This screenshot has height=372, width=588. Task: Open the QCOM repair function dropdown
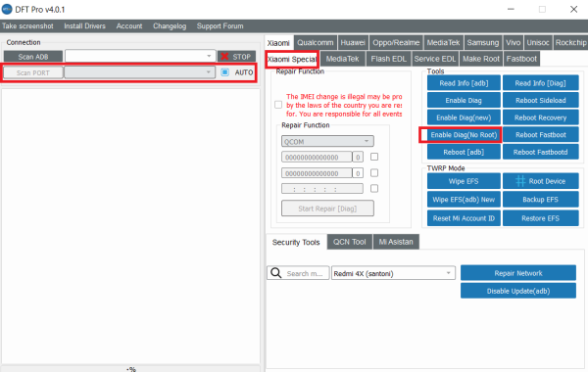coord(327,141)
